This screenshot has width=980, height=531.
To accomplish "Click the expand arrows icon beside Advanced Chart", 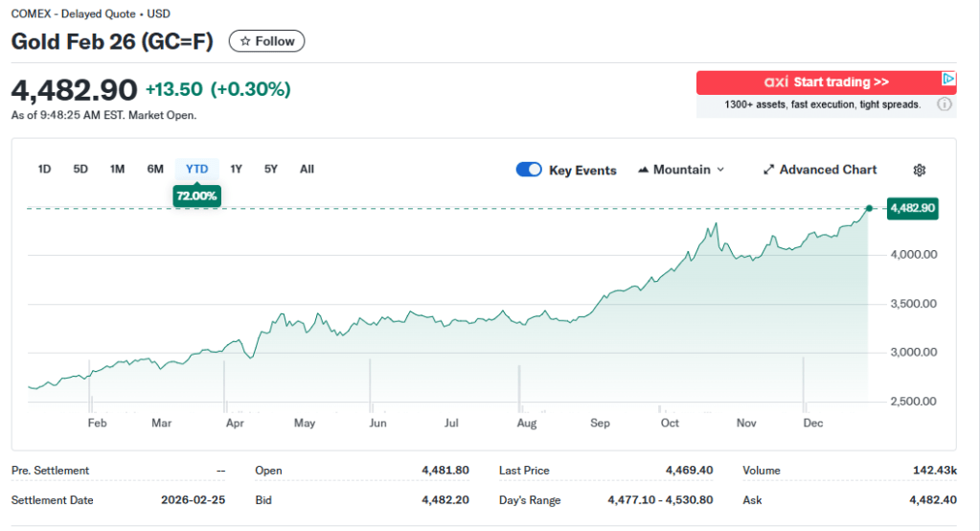I will pyautogui.click(x=768, y=170).
